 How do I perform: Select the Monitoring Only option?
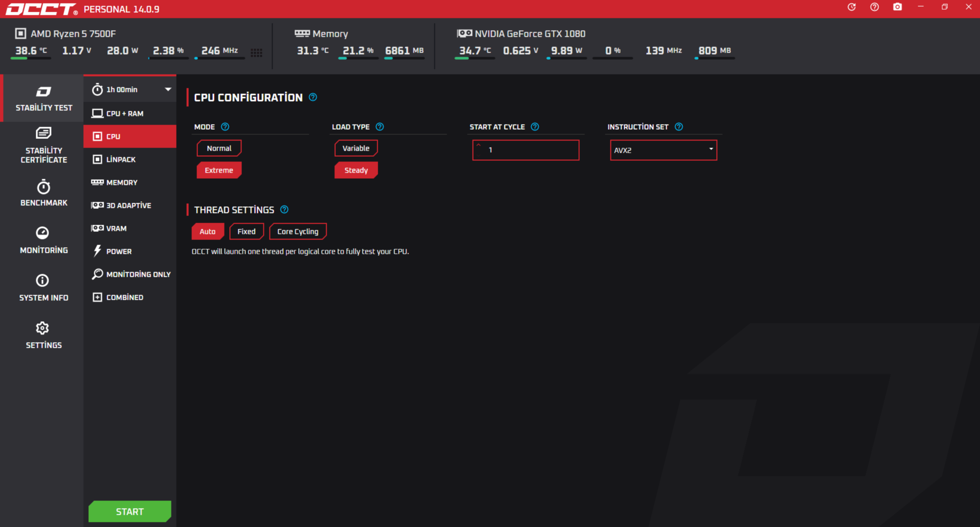(130, 274)
